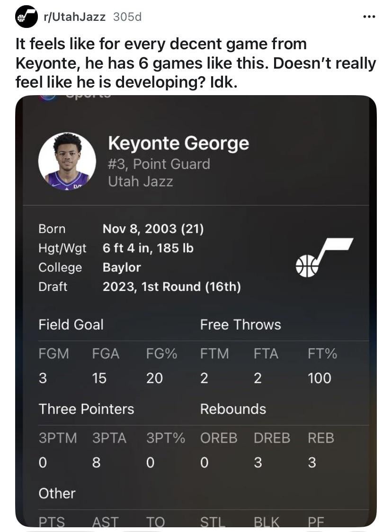Click the Three Pointers section header

click(86, 409)
